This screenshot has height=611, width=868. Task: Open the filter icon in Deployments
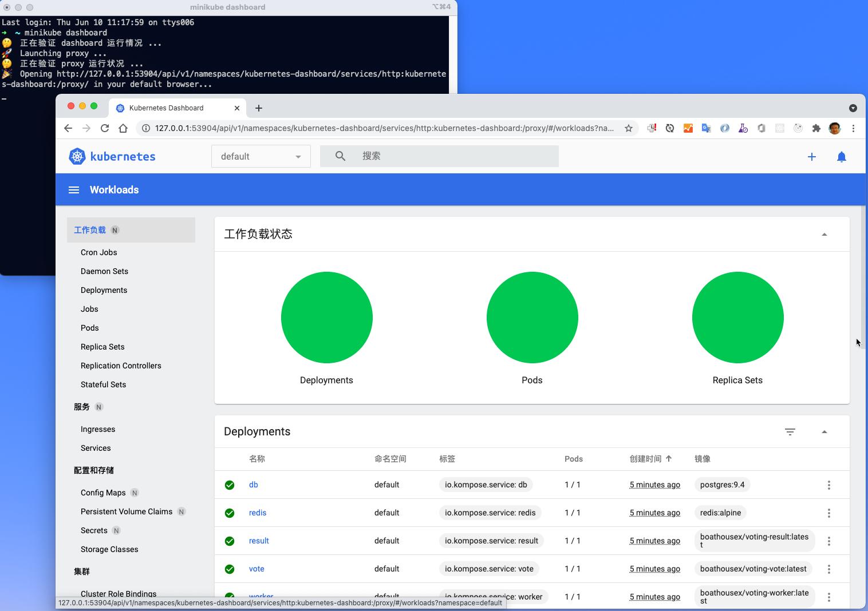click(790, 432)
